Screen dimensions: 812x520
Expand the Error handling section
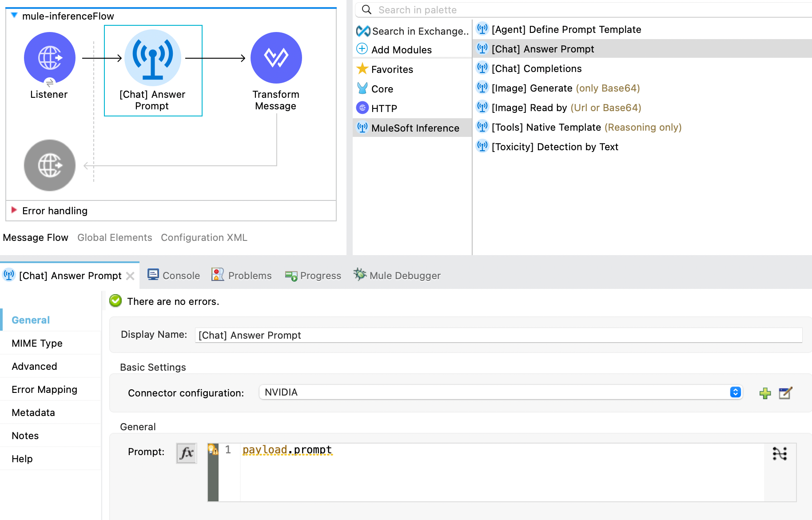point(14,210)
